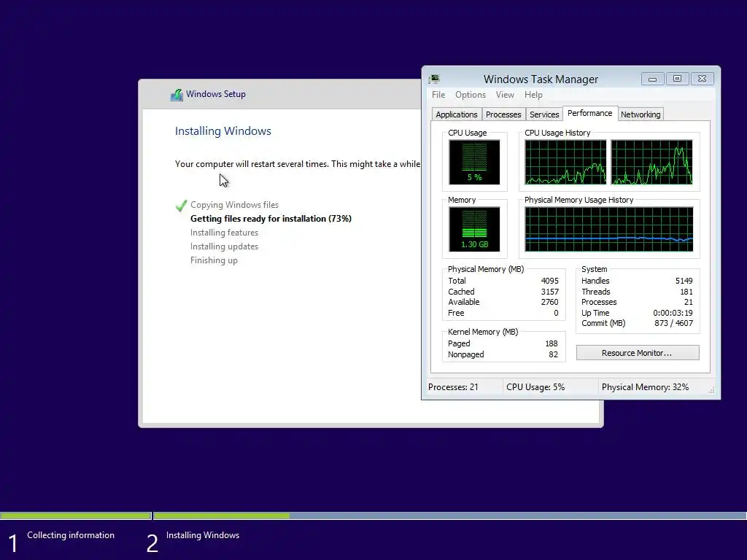Image resolution: width=747 pixels, height=560 pixels.
Task: Click the Kernel Memory Paged value 188
Action: pos(551,343)
